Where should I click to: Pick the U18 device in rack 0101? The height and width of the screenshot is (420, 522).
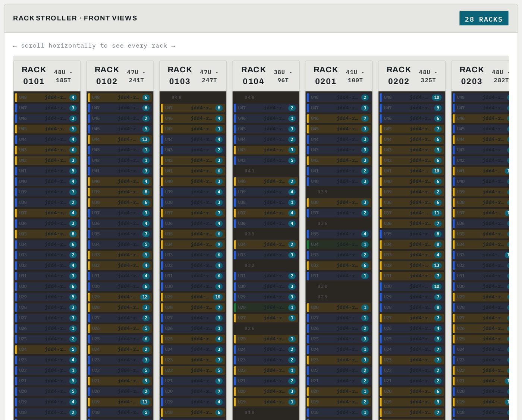coord(47,413)
